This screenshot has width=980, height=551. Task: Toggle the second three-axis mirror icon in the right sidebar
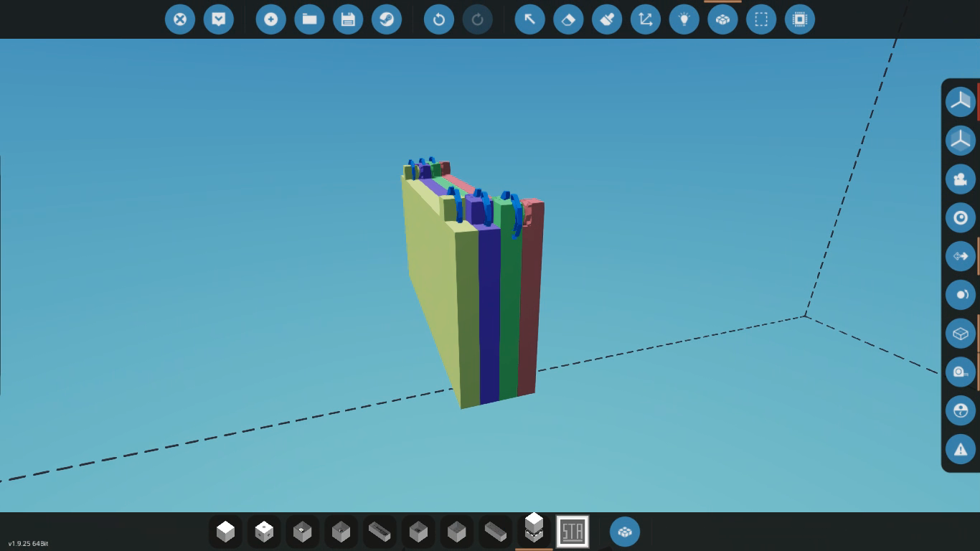pos(961,140)
